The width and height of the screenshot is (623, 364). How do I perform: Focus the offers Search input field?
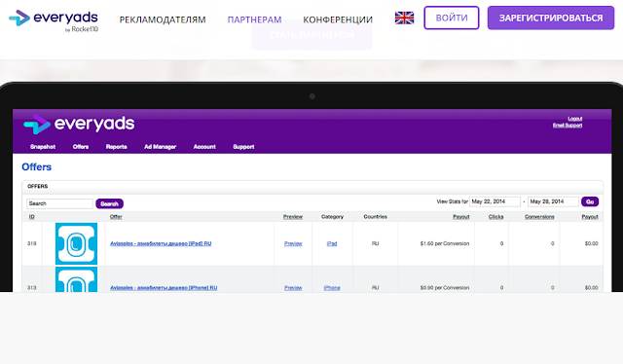point(59,203)
